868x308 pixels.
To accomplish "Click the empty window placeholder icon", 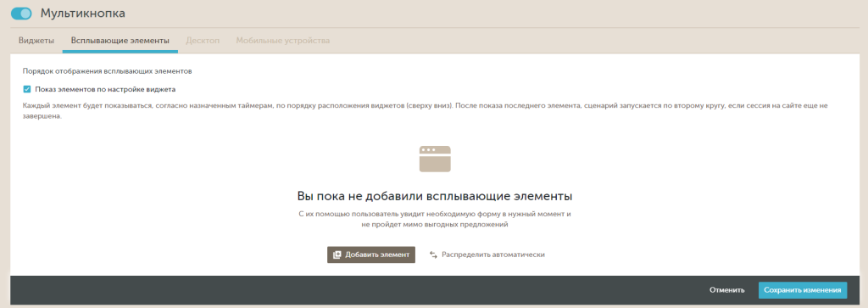I will (435, 159).
